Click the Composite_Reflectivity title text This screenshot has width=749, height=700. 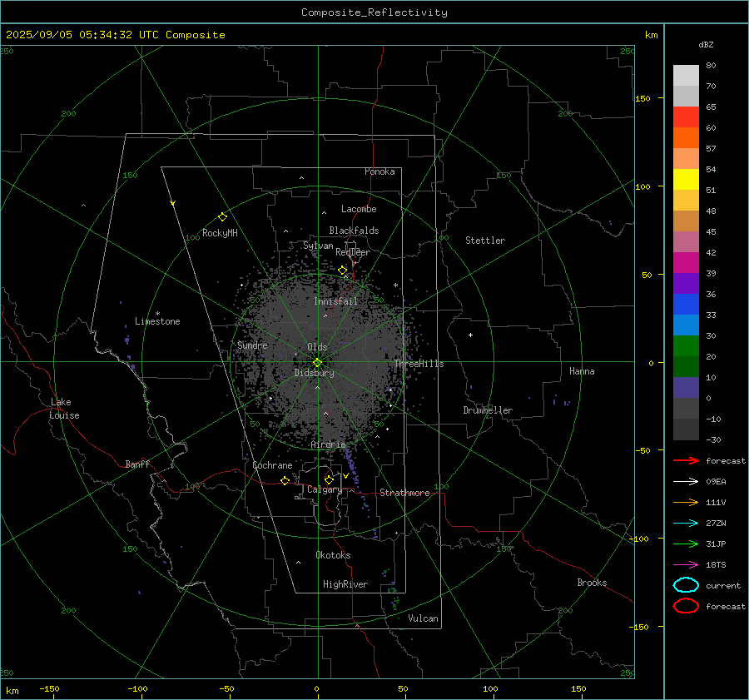374,12
